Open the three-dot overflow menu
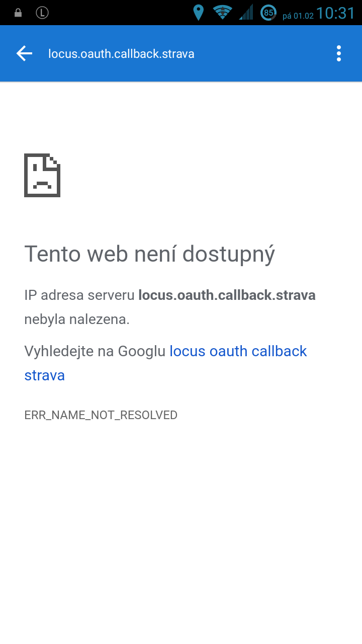Screen dimensions: 362x644 click(339, 53)
